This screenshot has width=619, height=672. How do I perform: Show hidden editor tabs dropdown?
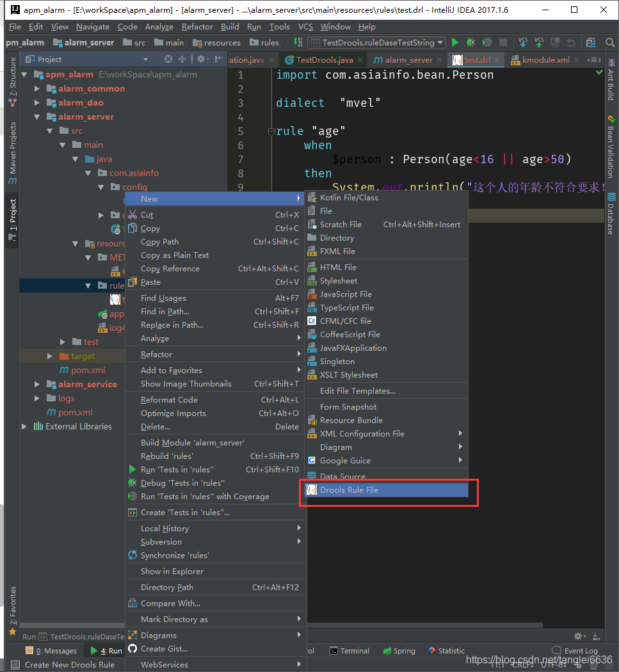pos(594,60)
